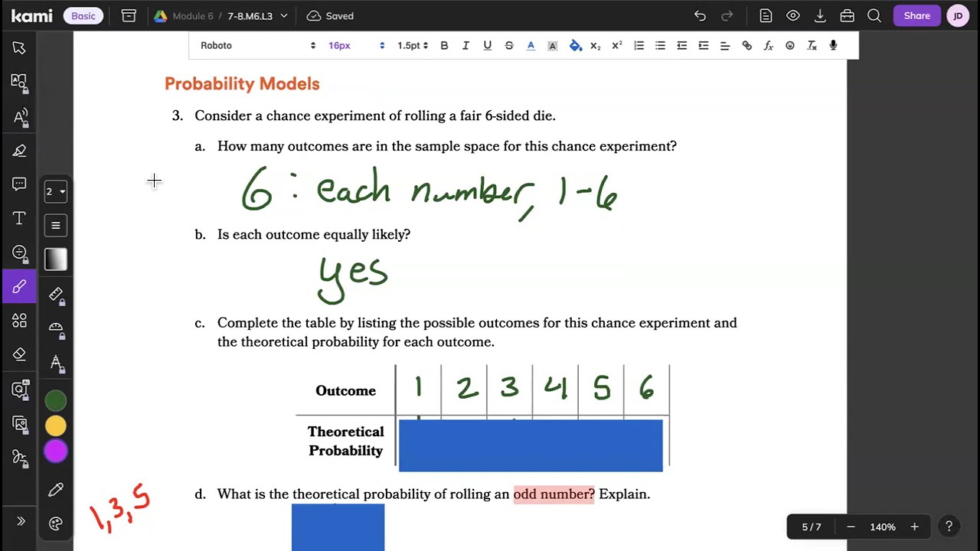Click the purple Share button

pyautogui.click(x=916, y=15)
